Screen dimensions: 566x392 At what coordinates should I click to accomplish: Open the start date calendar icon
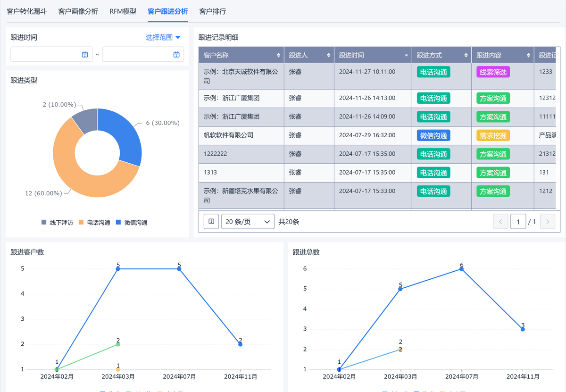[x=85, y=55]
